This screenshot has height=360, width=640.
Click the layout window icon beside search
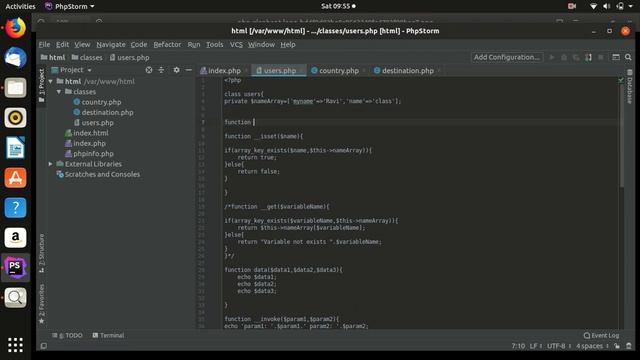click(x=616, y=58)
